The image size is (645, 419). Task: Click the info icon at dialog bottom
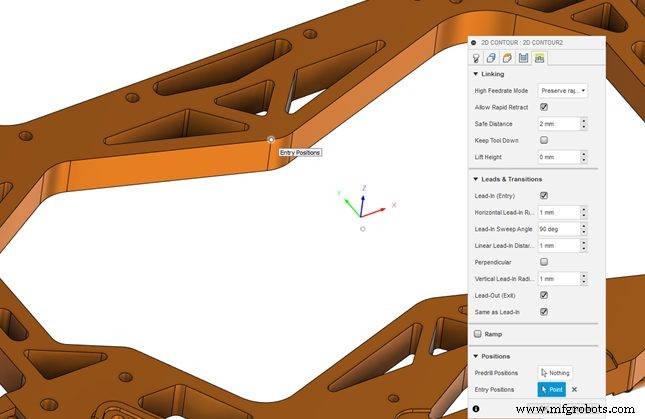pos(476,409)
